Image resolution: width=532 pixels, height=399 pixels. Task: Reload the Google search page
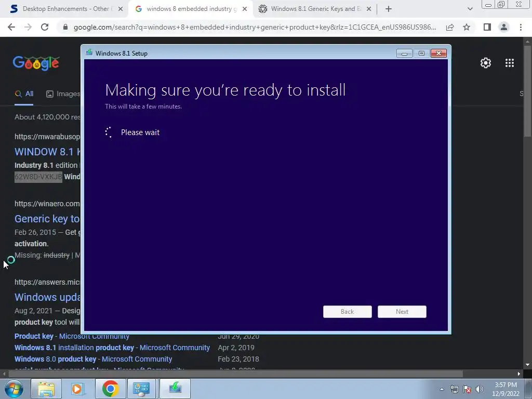45,27
